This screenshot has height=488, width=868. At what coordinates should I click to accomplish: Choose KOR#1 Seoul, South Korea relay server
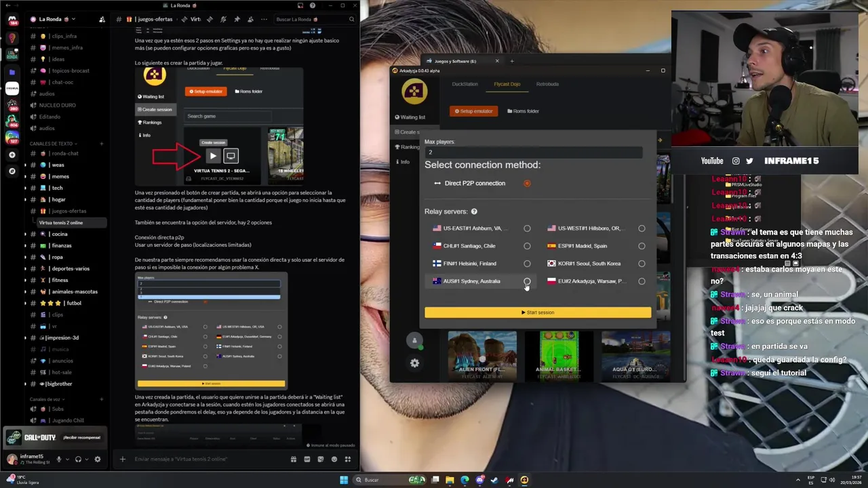click(x=642, y=264)
